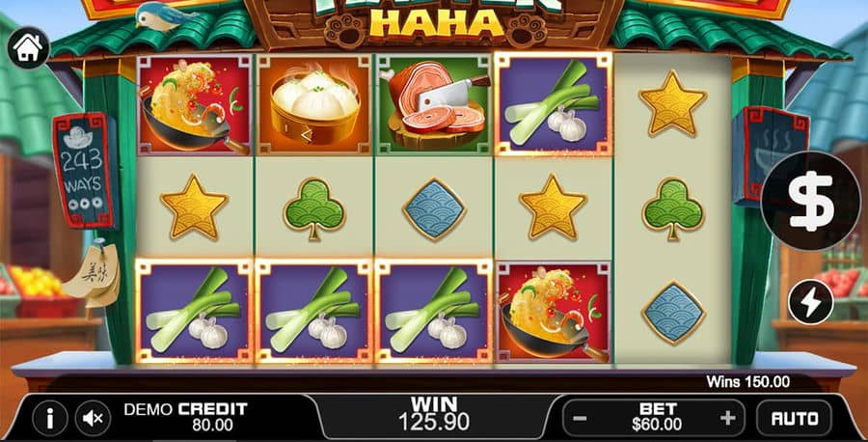Open the 243 WAYS chalkboard sign

(84, 171)
